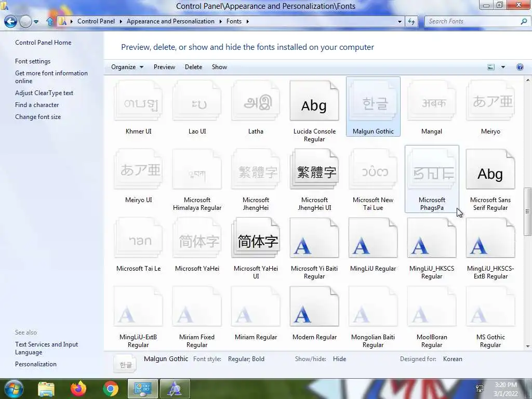The height and width of the screenshot is (399, 532).
Task: Expand the change view options arrow
Action: (x=503, y=67)
